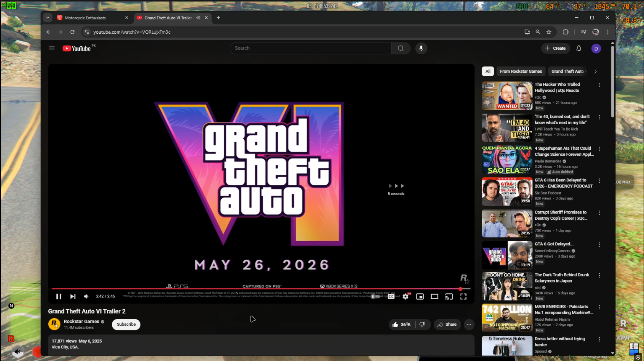This screenshot has width=644, height=361.
Task: Toggle closed captions on the video
Action: (x=391, y=296)
